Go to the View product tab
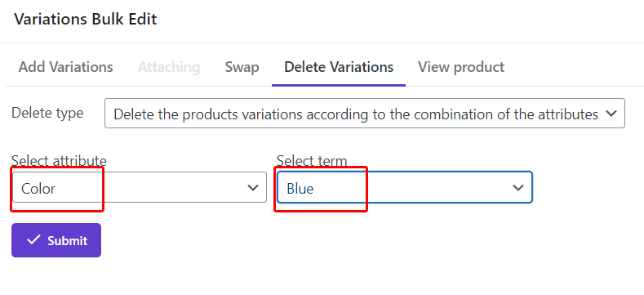644x295 pixels. pos(461,67)
